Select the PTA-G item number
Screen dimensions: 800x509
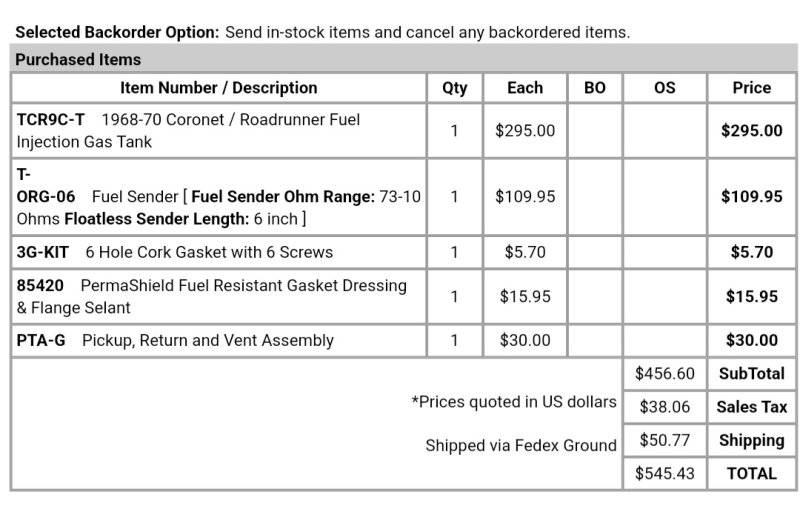41,341
